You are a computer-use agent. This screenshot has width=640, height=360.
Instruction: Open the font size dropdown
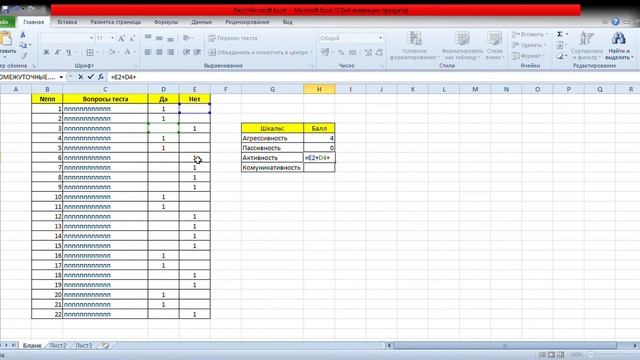(112, 38)
